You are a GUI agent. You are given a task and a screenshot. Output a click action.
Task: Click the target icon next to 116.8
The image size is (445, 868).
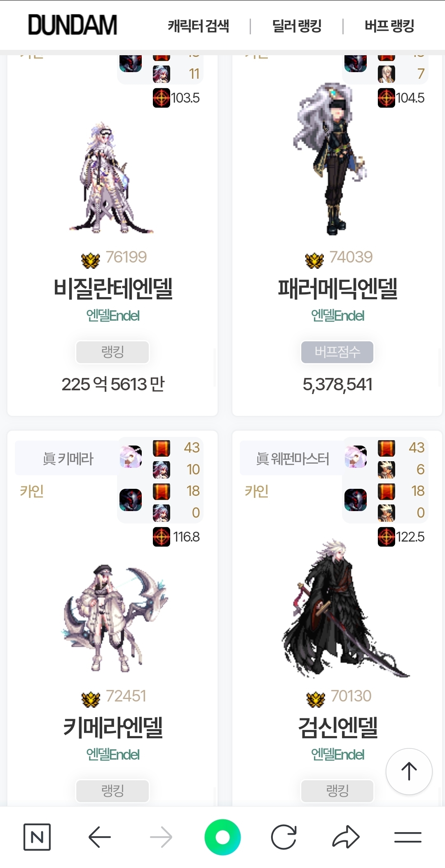tap(162, 537)
